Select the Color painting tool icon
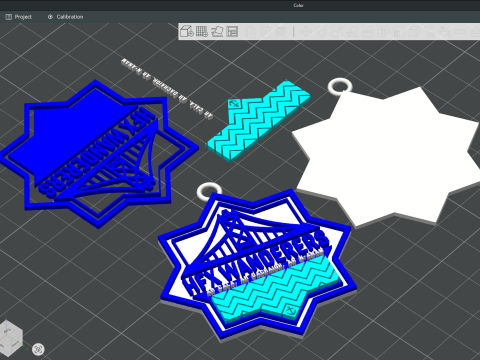 pos(445,32)
